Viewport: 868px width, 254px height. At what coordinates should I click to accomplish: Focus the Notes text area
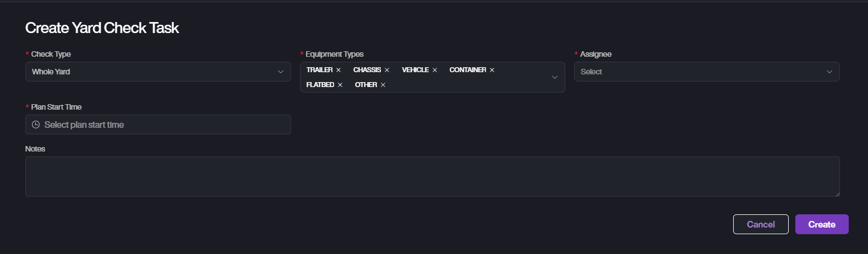[432, 176]
